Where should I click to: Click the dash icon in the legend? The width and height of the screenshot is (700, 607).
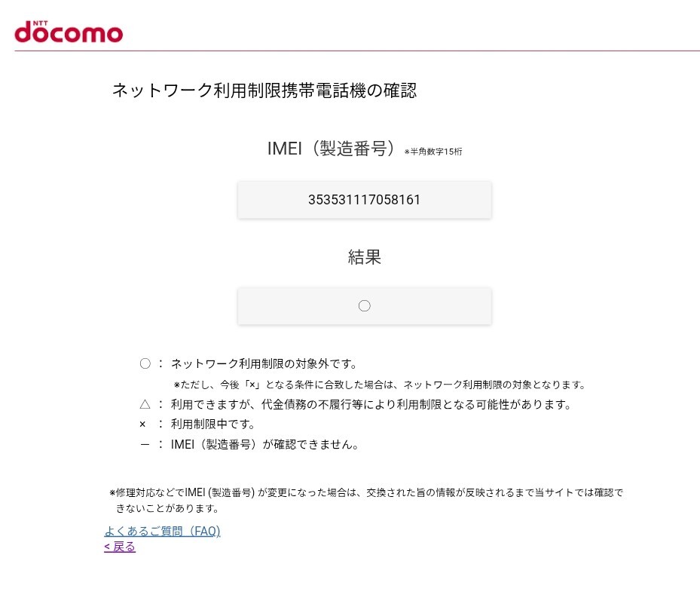click(145, 445)
